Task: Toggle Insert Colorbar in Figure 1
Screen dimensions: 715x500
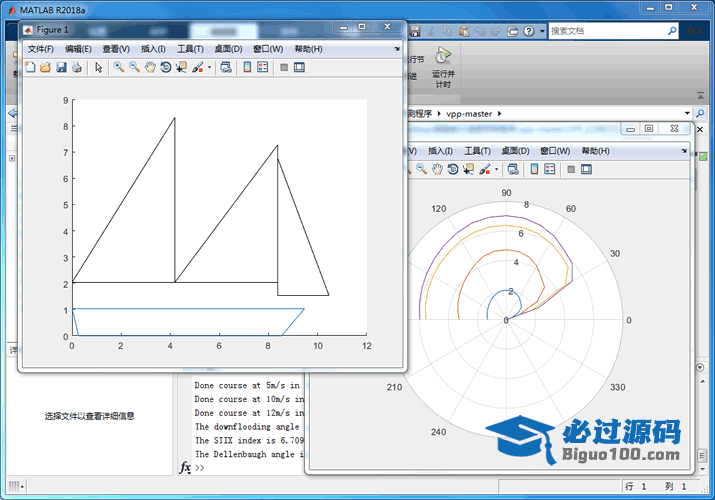Action: point(246,67)
